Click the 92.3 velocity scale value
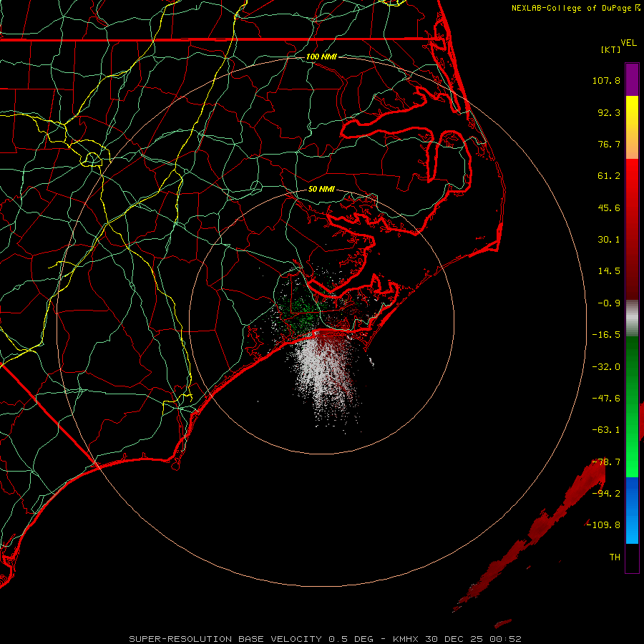Viewport: 644px width, 644px height. coord(609,112)
